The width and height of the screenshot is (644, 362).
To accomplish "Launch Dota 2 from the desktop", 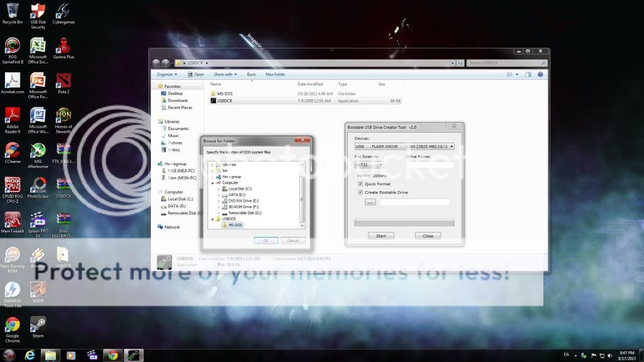I will pos(63,80).
